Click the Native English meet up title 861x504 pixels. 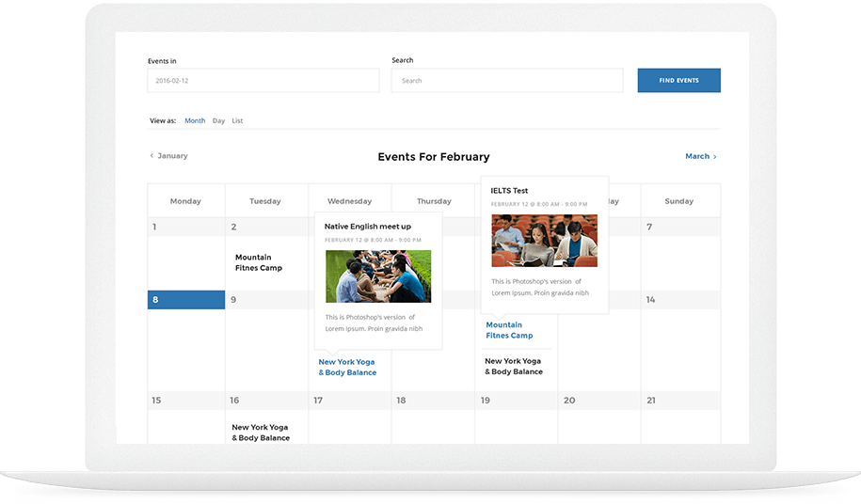point(367,227)
